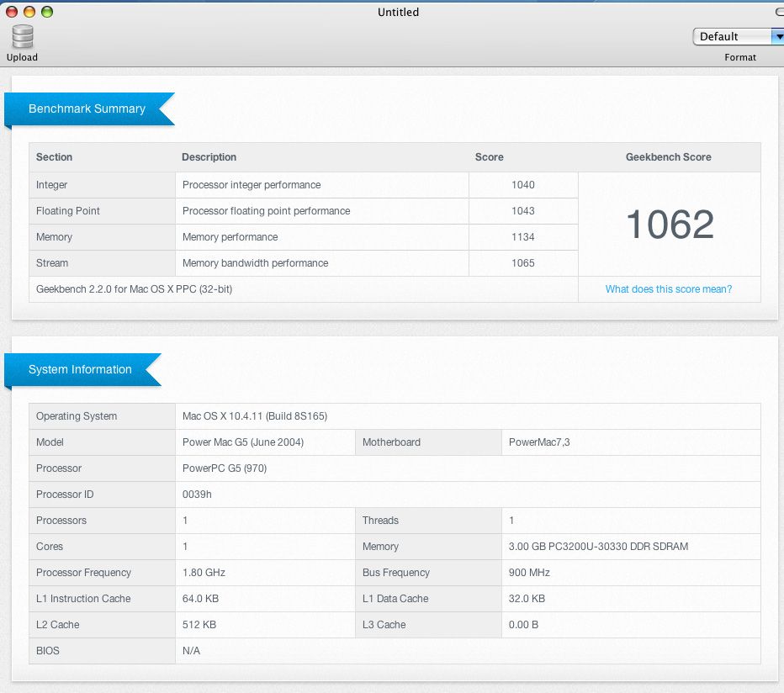Select the 3.00 GB PC3200U memory value
The image size is (784, 693).
[598, 547]
